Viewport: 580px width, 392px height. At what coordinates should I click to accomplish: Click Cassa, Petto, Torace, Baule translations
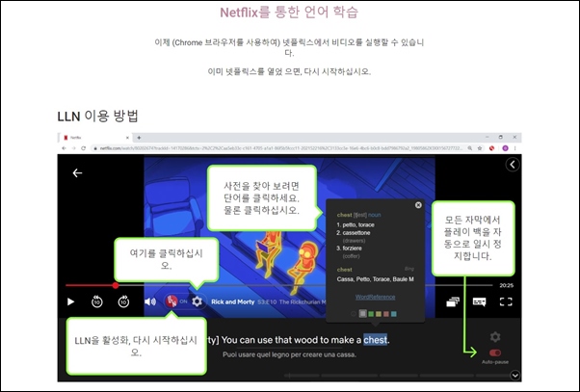[x=375, y=279]
